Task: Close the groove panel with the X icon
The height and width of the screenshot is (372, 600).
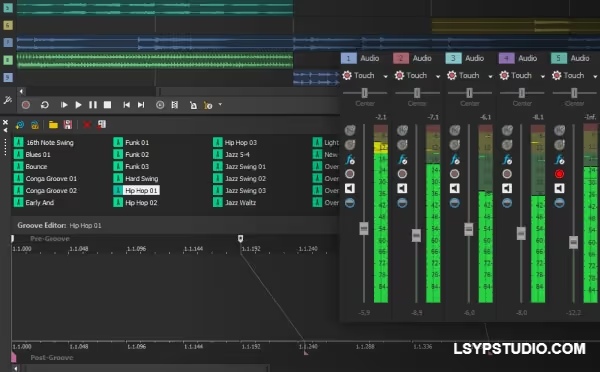Action: [5, 122]
